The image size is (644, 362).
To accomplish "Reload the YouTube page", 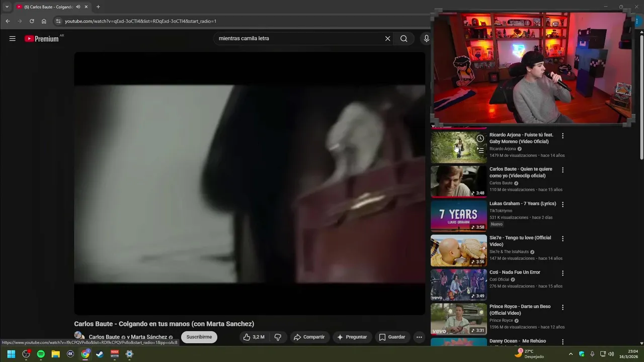I will [x=32, y=21].
